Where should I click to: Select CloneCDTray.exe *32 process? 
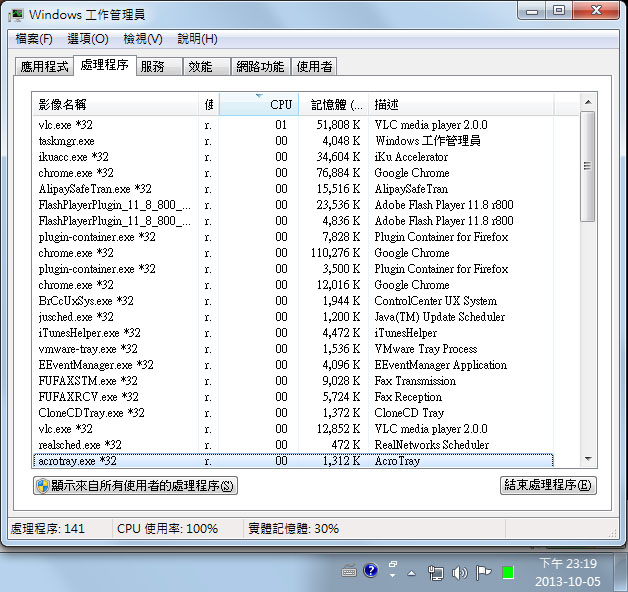(x=293, y=413)
